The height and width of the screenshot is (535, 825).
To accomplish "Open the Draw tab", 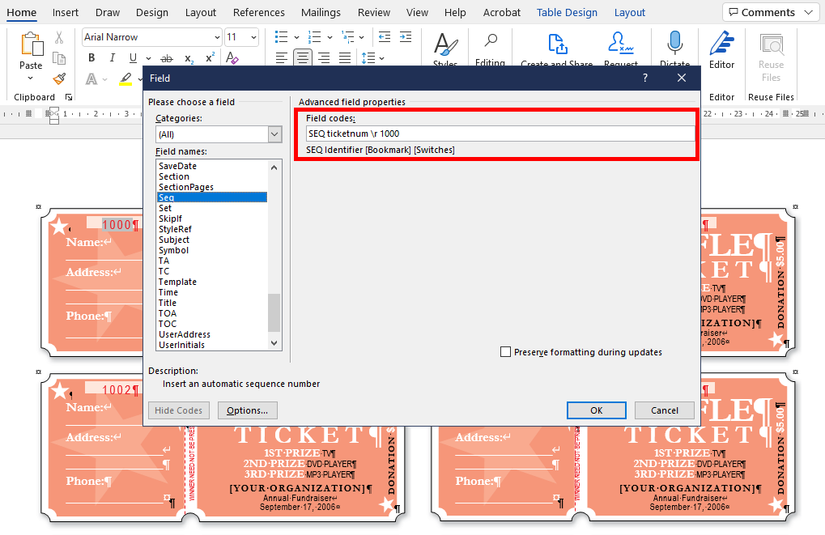I will click(x=107, y=13).
